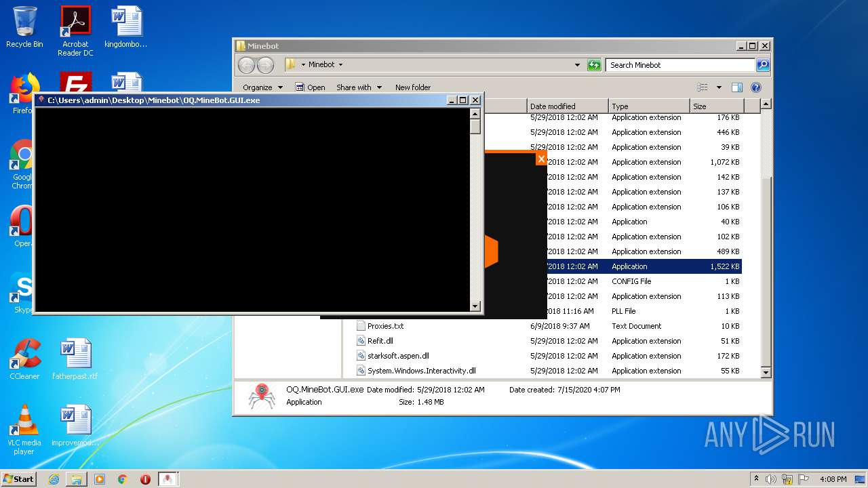
Task: Click the system clock 4:08 PM
Action: pos(833,479)
